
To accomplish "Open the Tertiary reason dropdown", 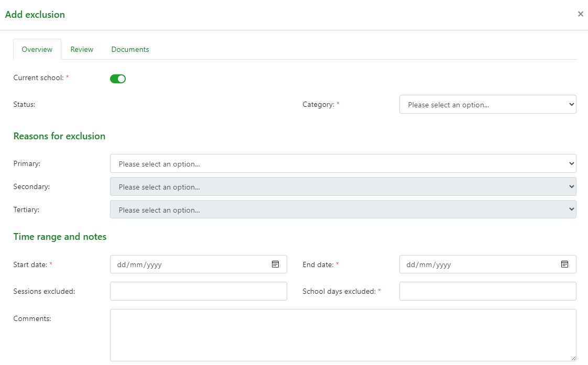I will 343,209.
